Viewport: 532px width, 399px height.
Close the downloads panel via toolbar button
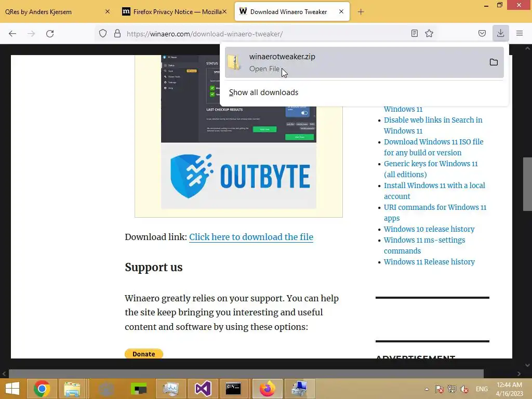500,33
